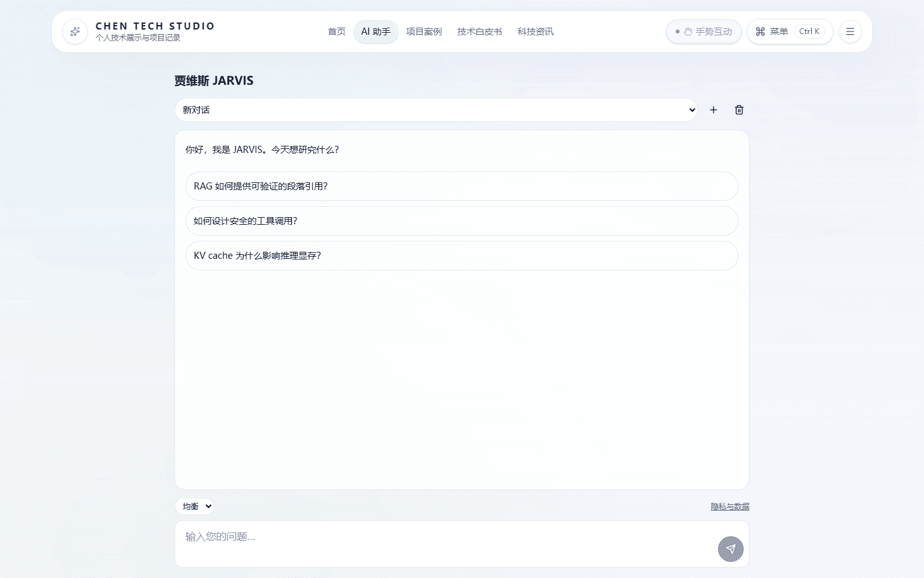Screen dimensions: 924x578
Task: Start a new conversation with plus icon
Action: point(714,110)
